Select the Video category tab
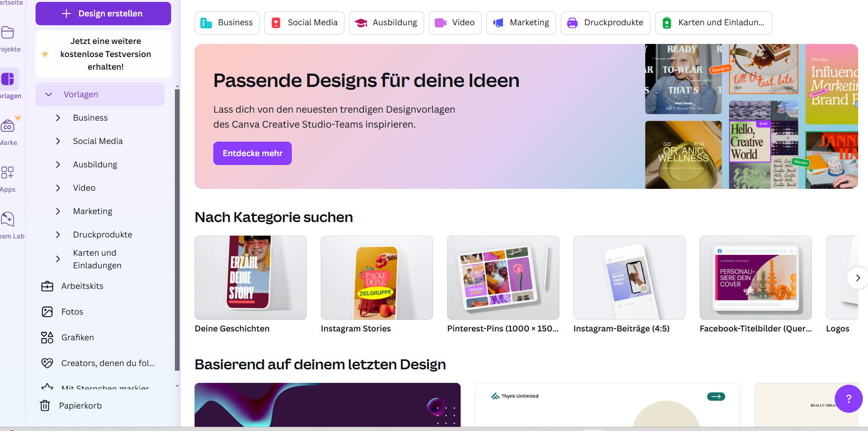The image size is (868, 431). click(455, 23)
